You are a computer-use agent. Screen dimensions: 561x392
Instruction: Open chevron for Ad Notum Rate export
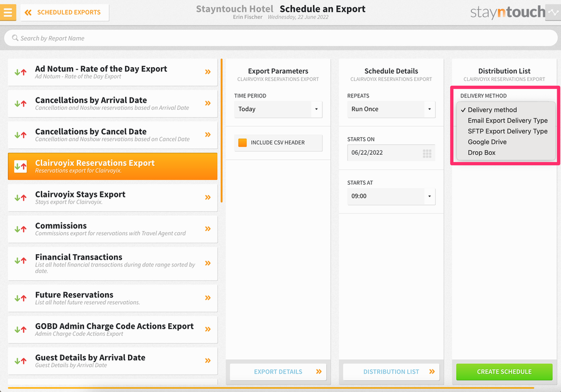point(208,72)
